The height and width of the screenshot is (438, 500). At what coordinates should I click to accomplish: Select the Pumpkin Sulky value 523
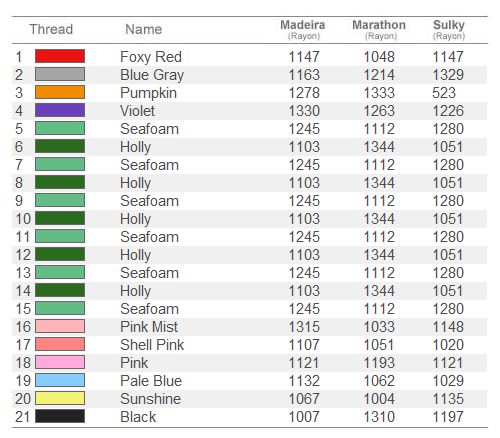[444, 93]
